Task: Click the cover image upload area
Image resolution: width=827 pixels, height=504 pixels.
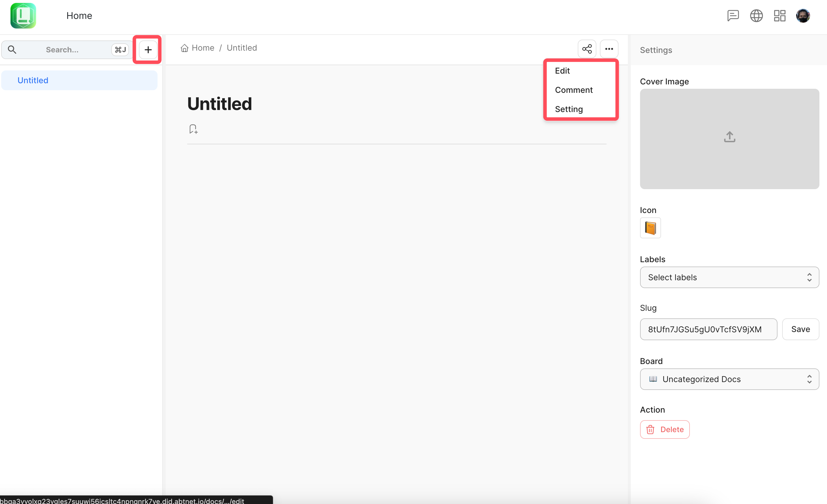Action: (729, 139)
